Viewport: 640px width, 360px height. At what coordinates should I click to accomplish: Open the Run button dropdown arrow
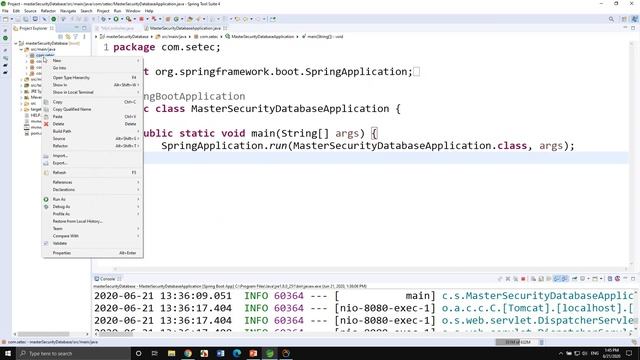122,19
